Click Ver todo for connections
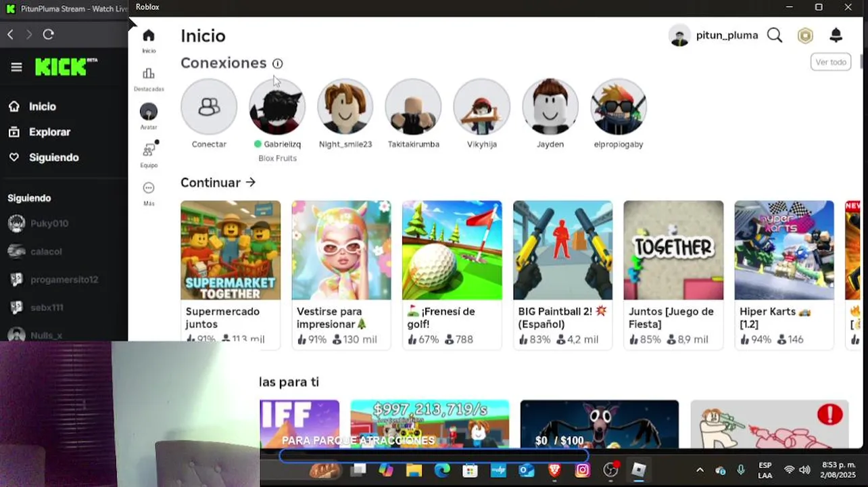 click(831, 62)
